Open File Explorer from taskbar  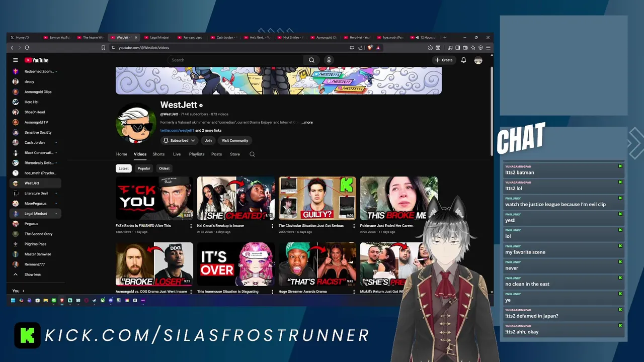pos(46,300)
